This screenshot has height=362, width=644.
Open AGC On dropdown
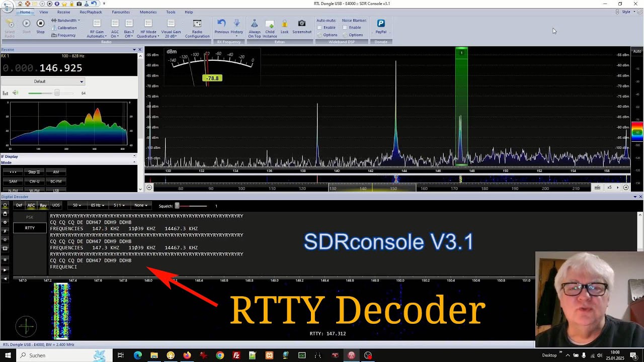115,29
